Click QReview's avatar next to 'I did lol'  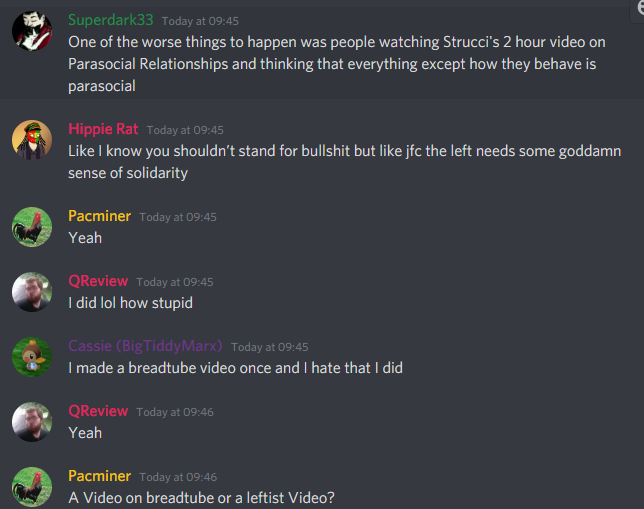[32, 292]
